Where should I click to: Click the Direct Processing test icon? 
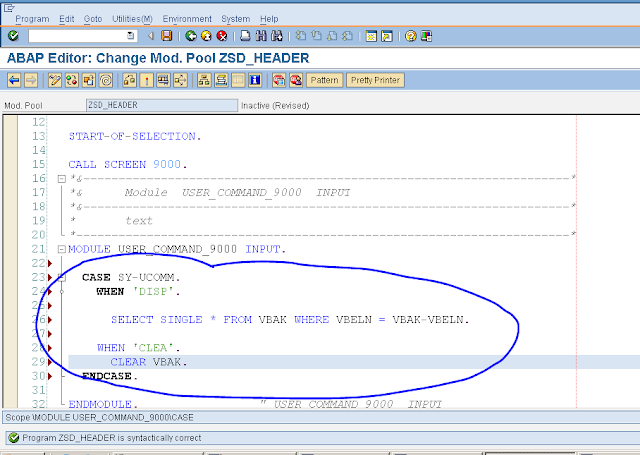163,80
